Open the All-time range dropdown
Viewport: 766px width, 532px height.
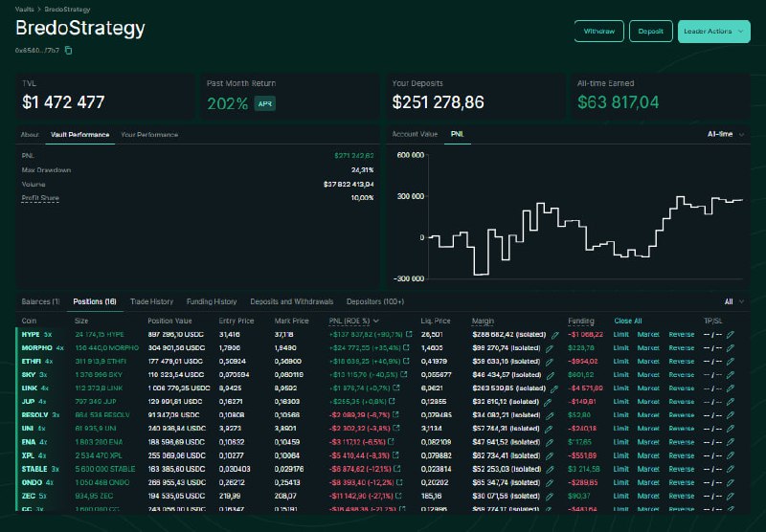[x=726, y=134]
